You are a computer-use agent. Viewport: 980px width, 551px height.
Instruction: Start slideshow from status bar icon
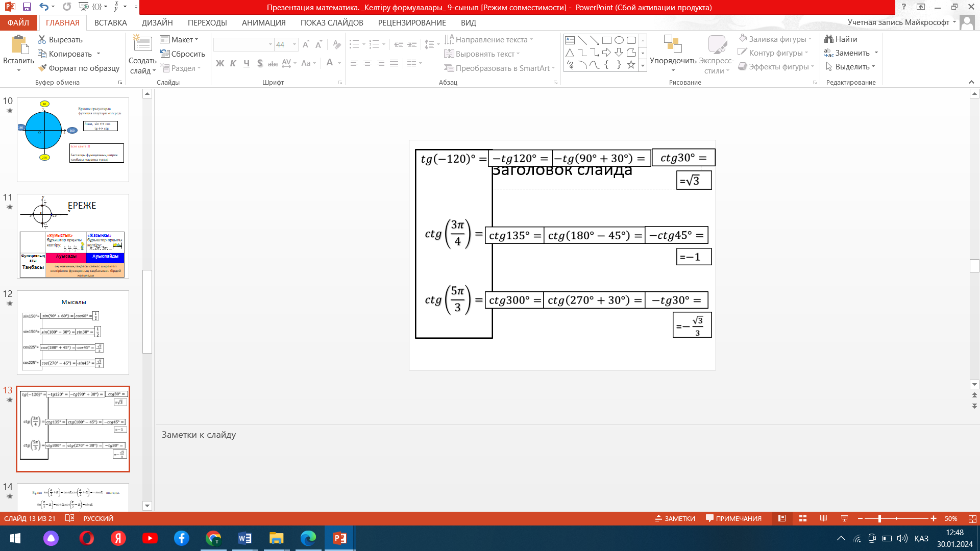(844, 518)
